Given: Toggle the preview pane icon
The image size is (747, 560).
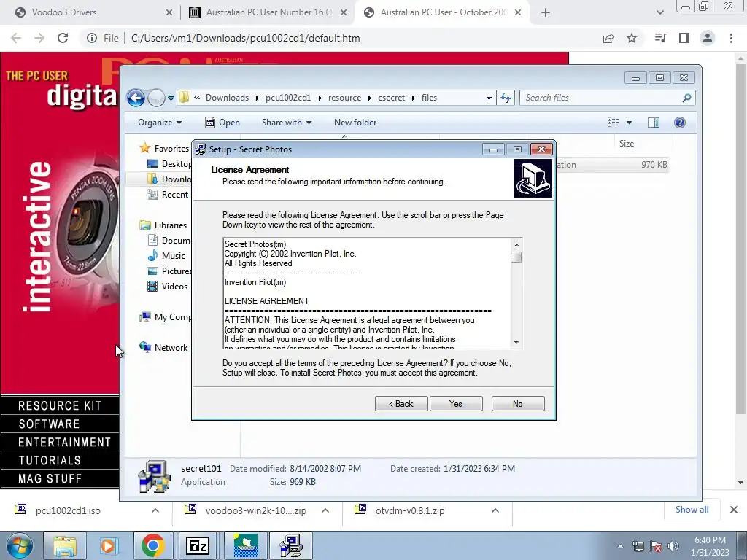Looking at the screenshot, I should click(x=654, y=122).
